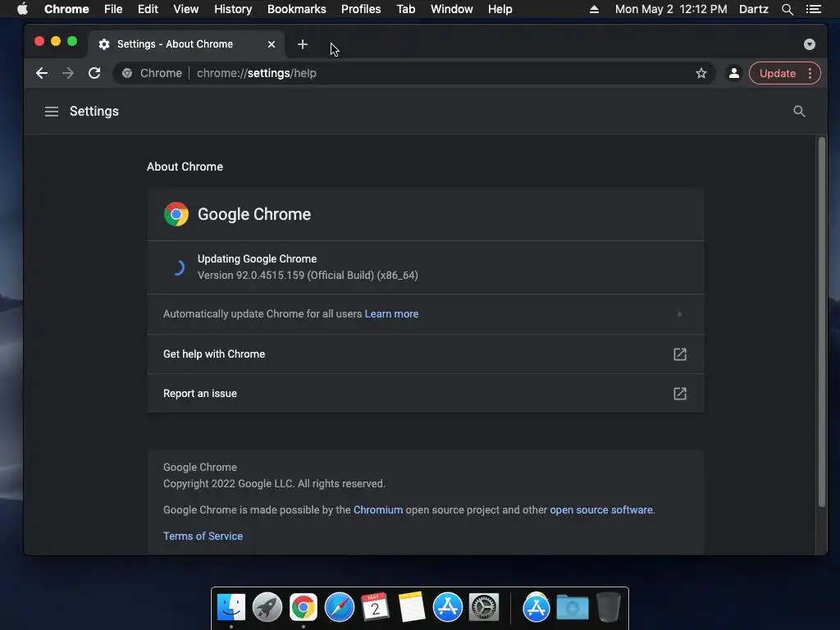Open external link icon for Report an issue
The height and width of the screenshot is (630, 840).
(680, 394)
